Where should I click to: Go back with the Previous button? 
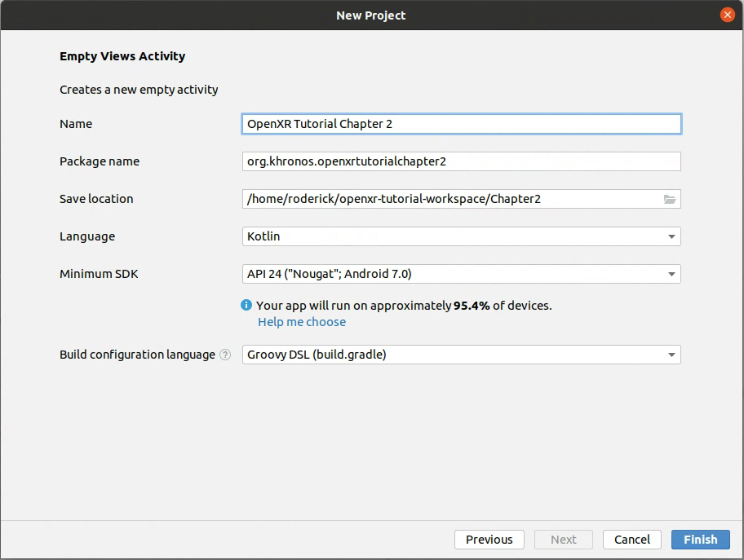pyautogui.click(x=489, y=540)
